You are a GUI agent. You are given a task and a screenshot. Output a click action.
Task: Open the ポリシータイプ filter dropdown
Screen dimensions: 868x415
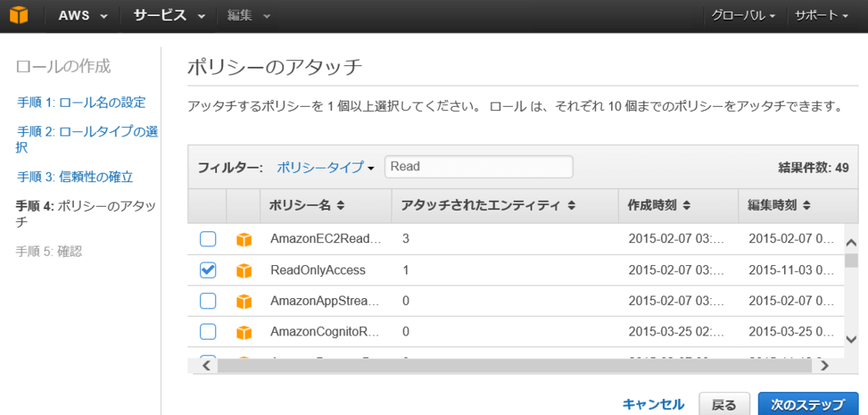point(325,167)
